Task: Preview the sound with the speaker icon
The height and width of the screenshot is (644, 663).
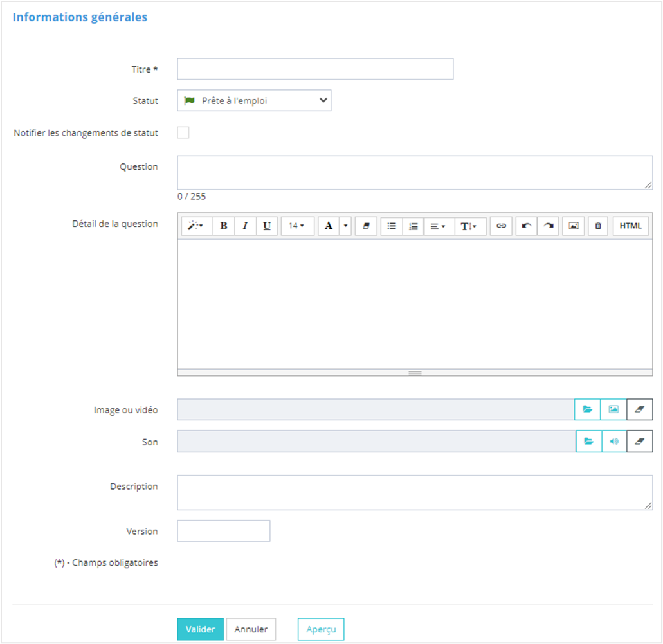Action: click(x=614, y=442)
